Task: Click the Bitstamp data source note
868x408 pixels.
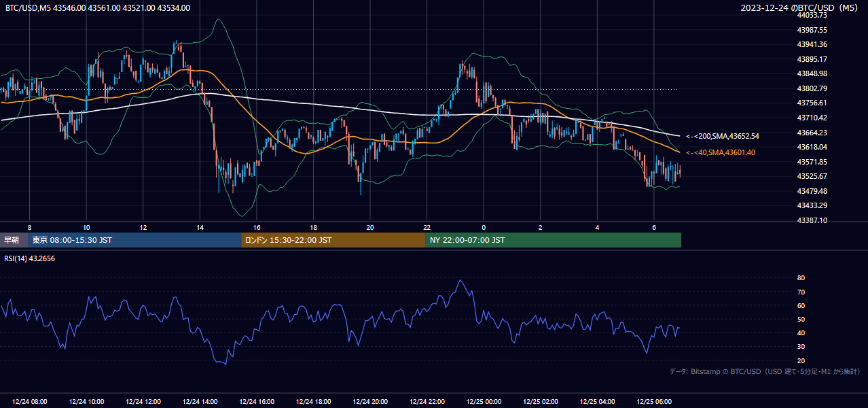Action: 765,371
